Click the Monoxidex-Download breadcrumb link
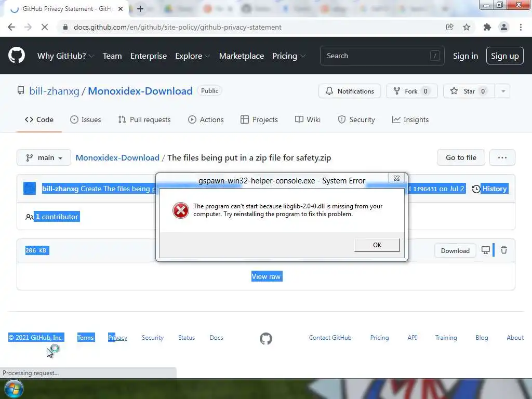Screen dimensions: 532x399 coord(117,158)
